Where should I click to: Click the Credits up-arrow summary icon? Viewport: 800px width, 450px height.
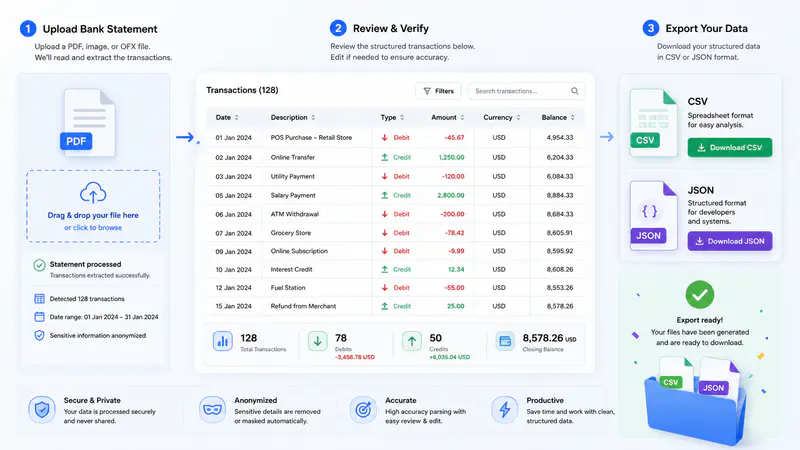(x=412, y=341)
